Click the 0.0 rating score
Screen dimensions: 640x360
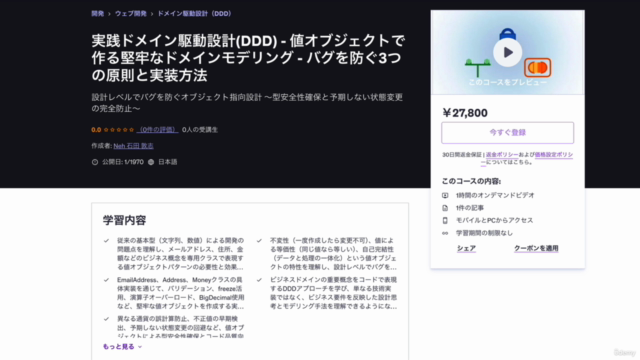click(96, 130)
